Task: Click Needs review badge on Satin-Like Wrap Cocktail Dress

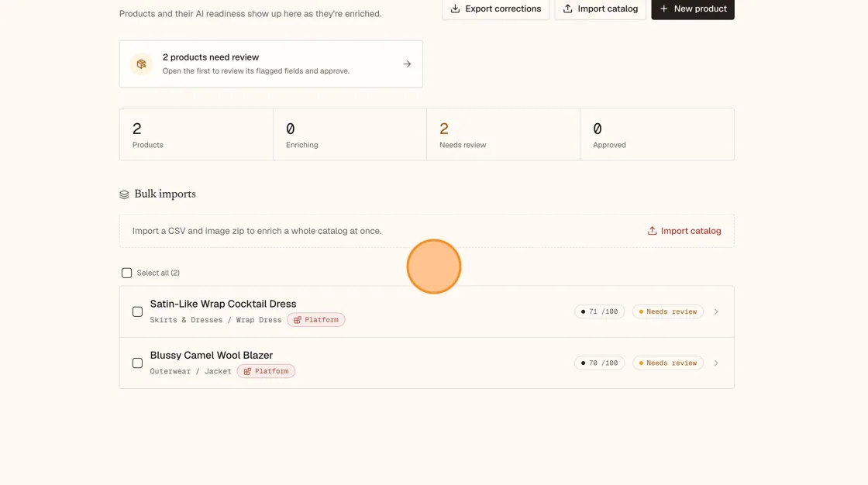Action: (x=668, y=311)
